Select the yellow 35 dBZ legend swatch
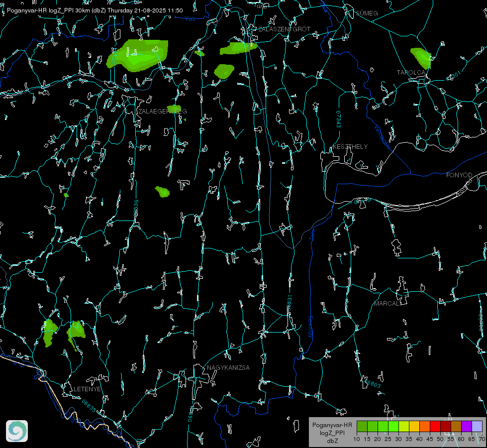Viewport: 487px width, 448px height. [x=414, y=426]
